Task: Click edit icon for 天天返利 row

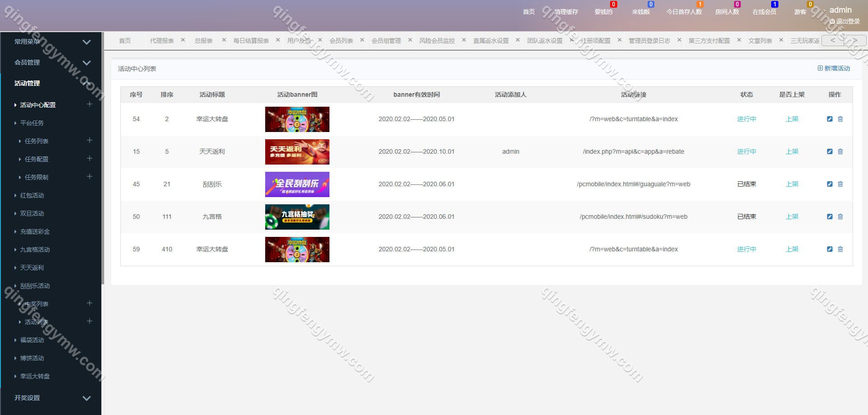Action: pos(830,151)
